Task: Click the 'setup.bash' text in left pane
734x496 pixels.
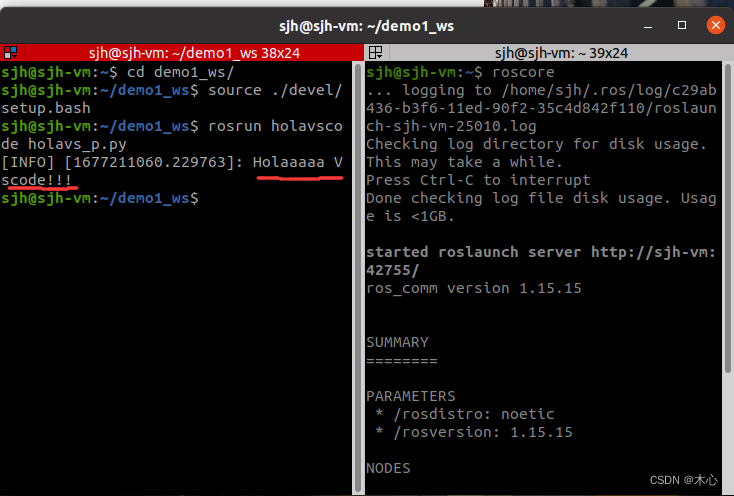Action: click(46, 108)
